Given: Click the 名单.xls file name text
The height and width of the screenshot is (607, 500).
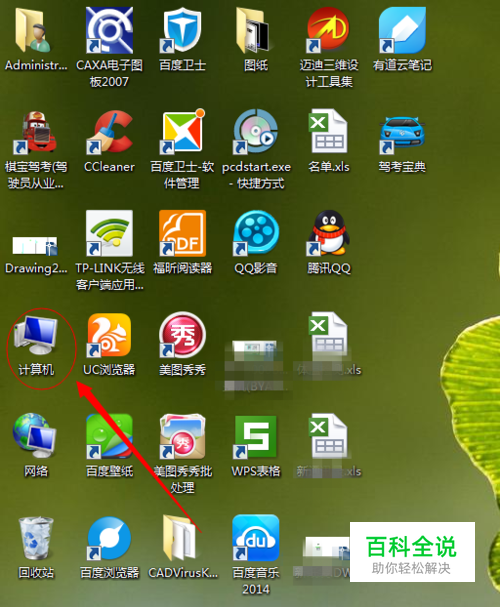Looking at the screenshot, I should [329, 167].
